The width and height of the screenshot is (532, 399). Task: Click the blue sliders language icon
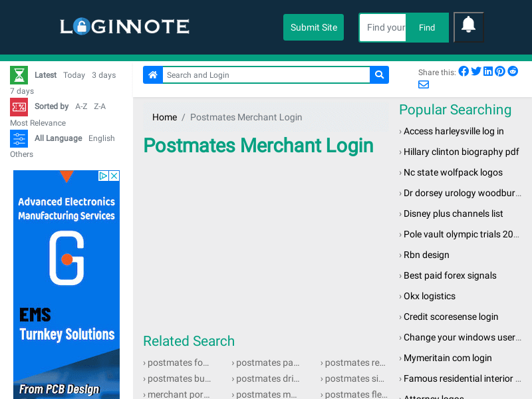[19, 138]
